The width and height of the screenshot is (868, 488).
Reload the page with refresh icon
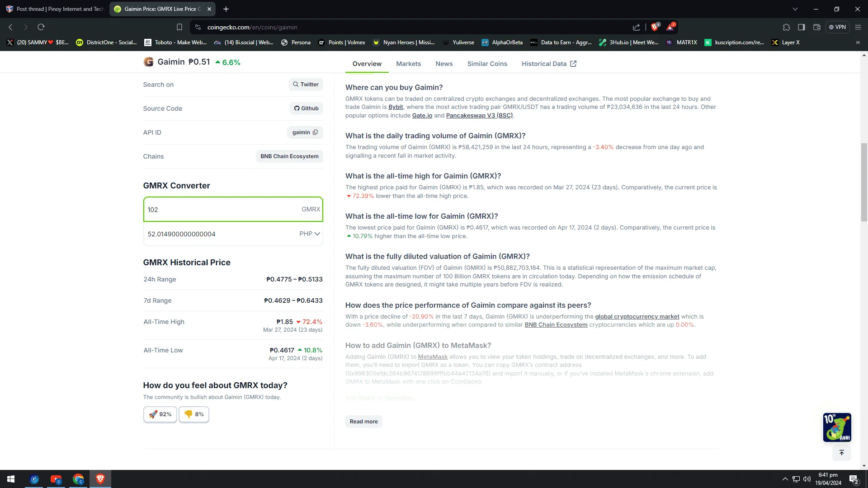pyautogui.click(x=41, y=27)
